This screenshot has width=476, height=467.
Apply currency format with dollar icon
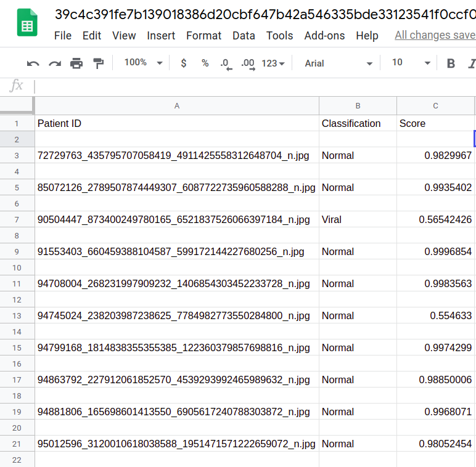tap(183, 63)
